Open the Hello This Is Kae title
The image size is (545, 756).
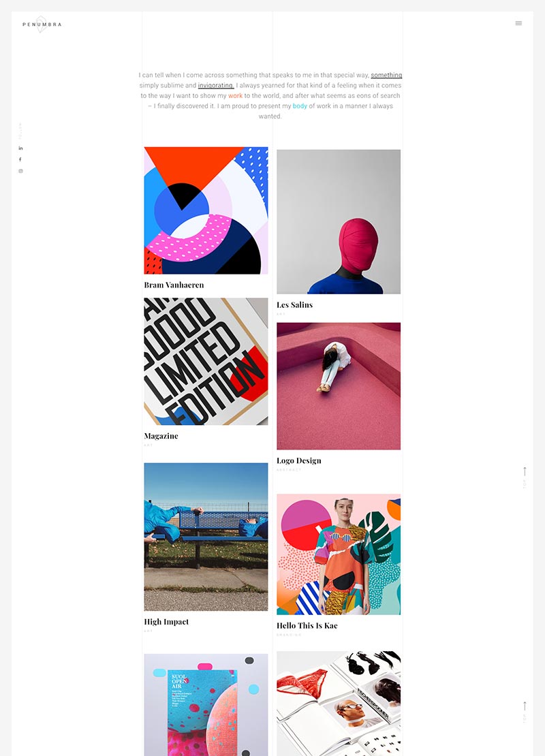307,625
